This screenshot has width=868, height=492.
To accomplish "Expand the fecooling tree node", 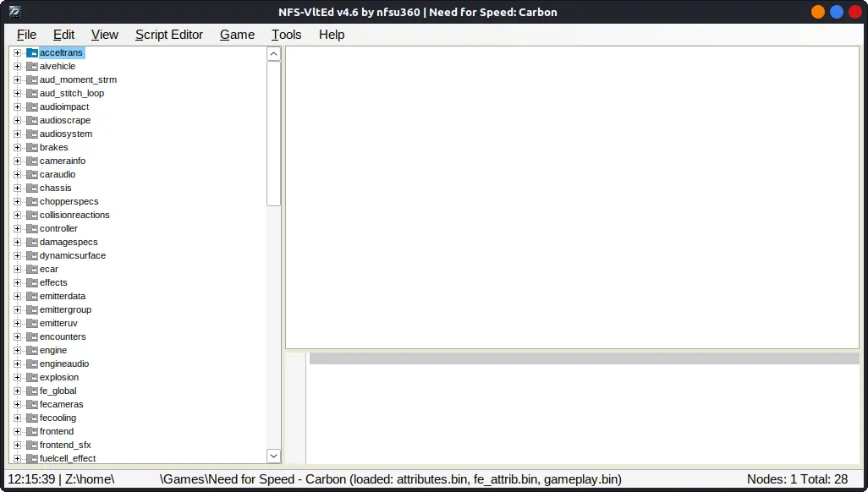I will (x=17, y=418).
